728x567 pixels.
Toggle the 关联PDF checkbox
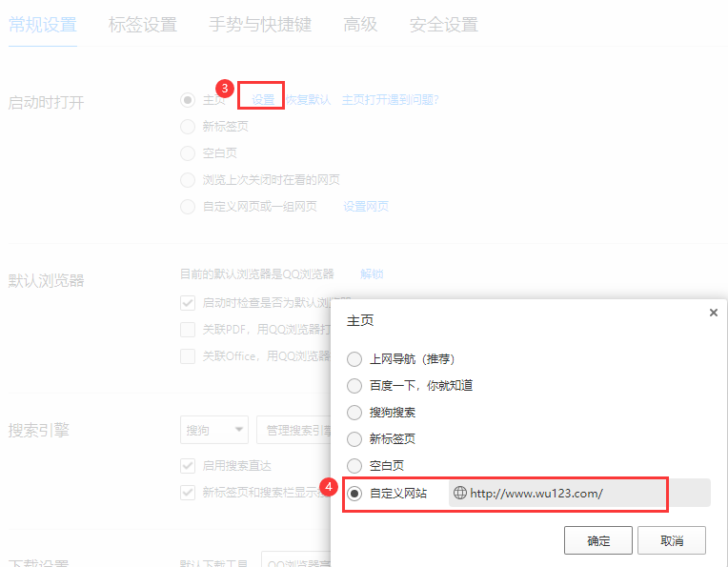pyautogui.click(x=188, y=330)
